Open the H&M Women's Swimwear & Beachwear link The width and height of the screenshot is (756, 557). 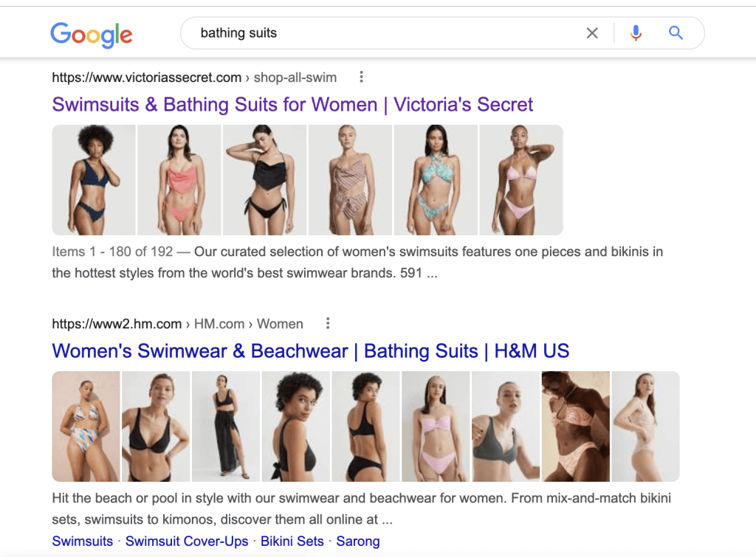[311, 350]
